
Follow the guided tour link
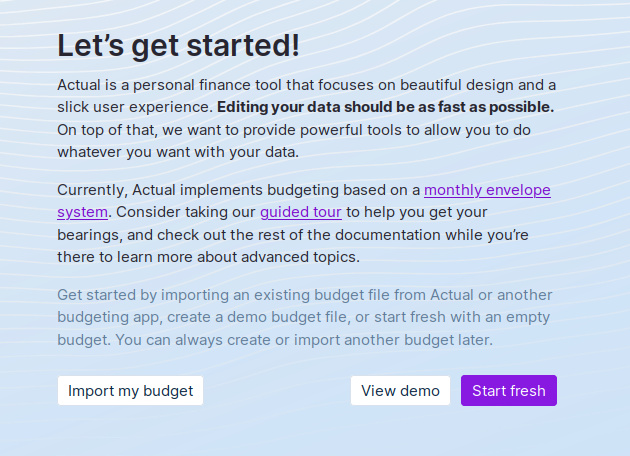(x=301, y=212)
